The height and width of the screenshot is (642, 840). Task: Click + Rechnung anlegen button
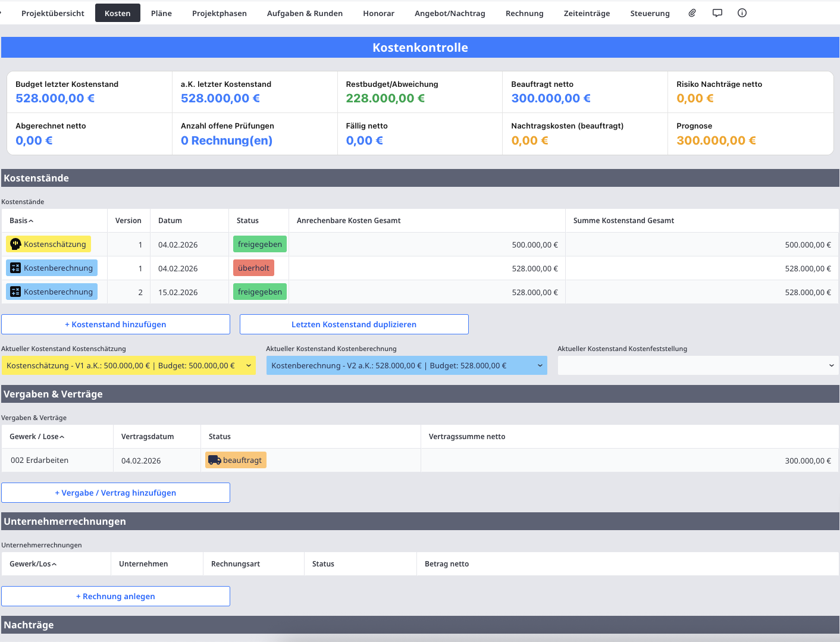115,596
